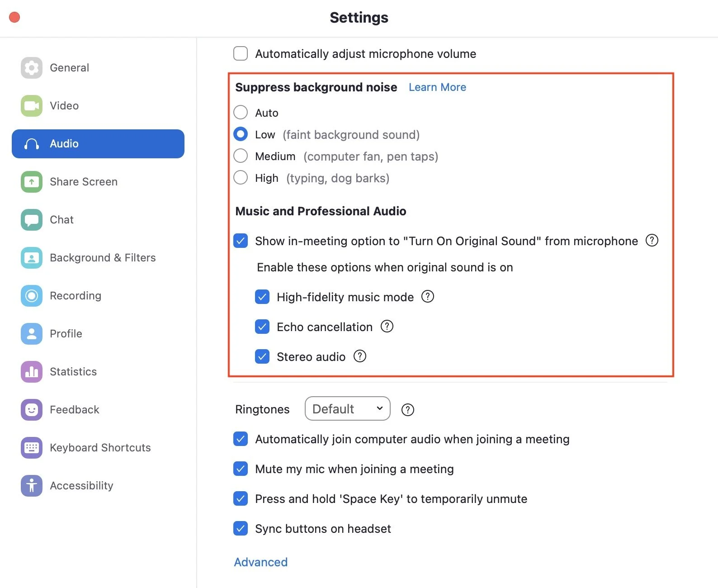Uncheck Sync buttons on headset

[x=241, y=528]
